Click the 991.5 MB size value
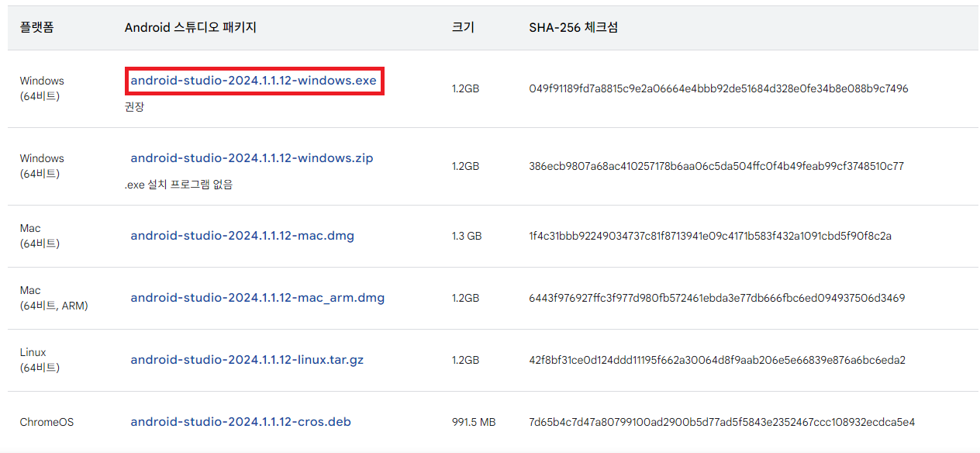Viewport: 980px width, 453px height. coord(474,422)
